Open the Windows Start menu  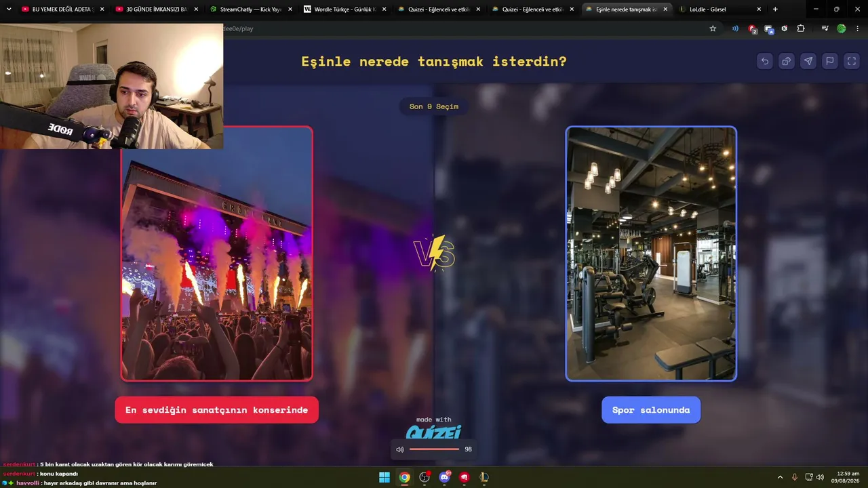(x=384, y=477)
